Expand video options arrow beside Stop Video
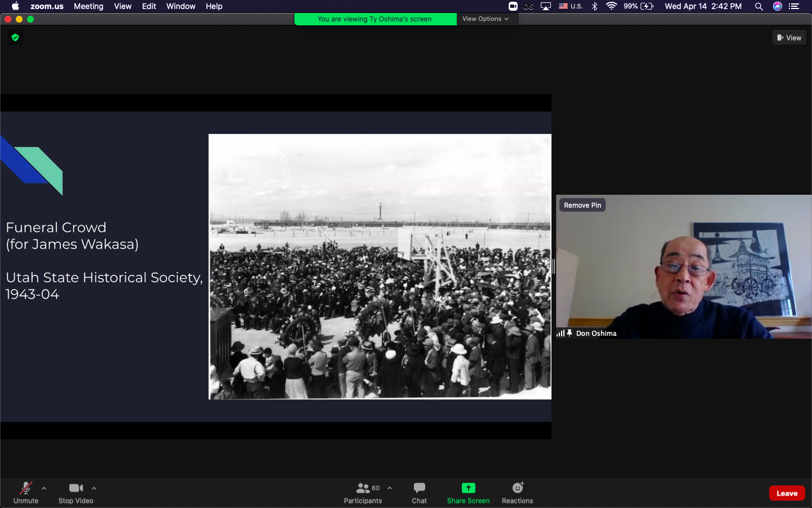Viewport: 812px width, 508px height. (94, 488)
